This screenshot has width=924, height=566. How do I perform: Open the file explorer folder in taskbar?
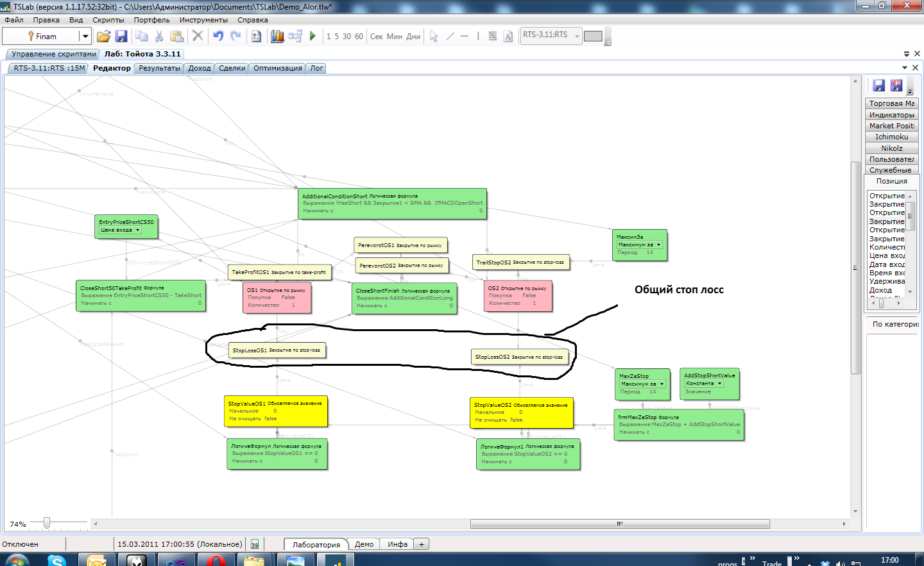[x=254, y=561]
